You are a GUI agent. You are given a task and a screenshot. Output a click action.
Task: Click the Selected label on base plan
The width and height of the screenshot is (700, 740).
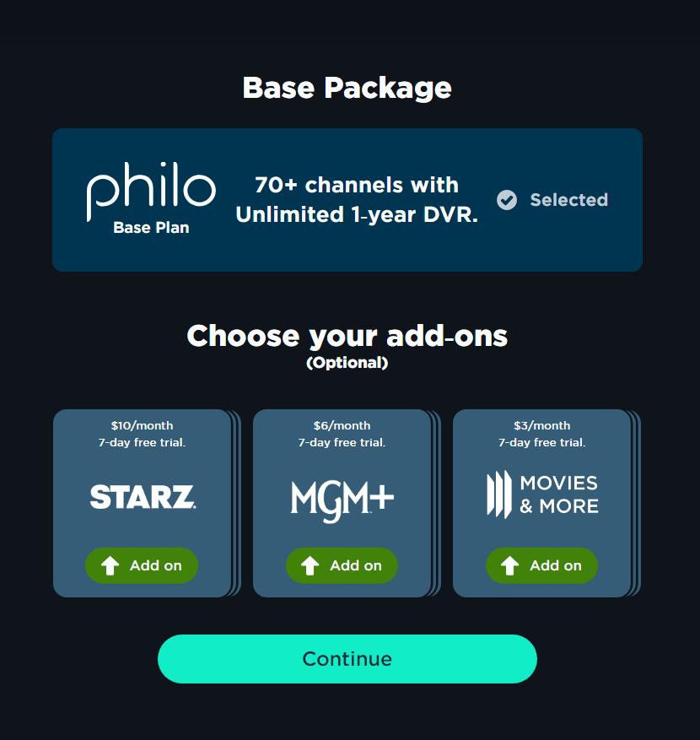tap(569, 200)
